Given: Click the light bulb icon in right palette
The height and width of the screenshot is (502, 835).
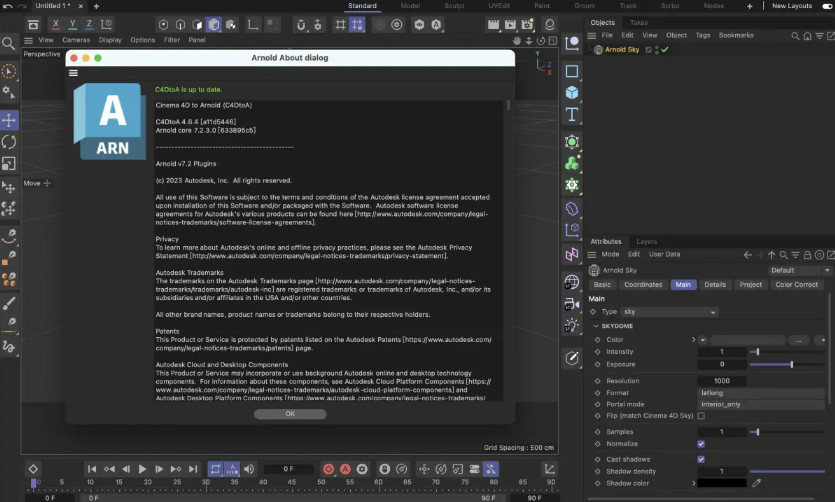Looking at the screenshot, I should 572,325.
